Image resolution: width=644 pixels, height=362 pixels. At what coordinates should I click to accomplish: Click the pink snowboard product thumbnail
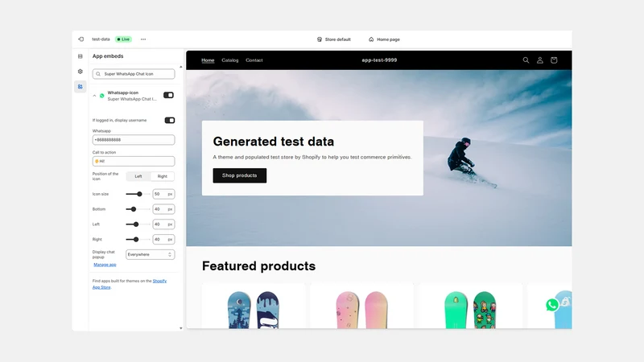pyautogui.click(x=361, y=310)
